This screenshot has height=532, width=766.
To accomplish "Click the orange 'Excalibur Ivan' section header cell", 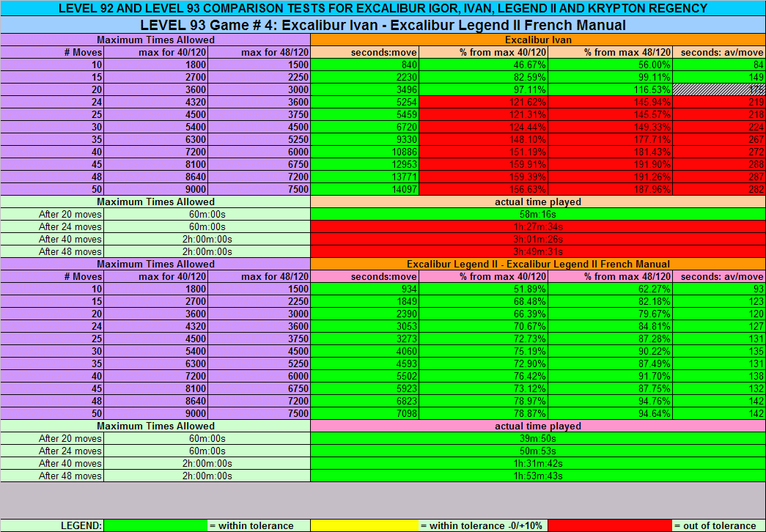I will (538, 40).
